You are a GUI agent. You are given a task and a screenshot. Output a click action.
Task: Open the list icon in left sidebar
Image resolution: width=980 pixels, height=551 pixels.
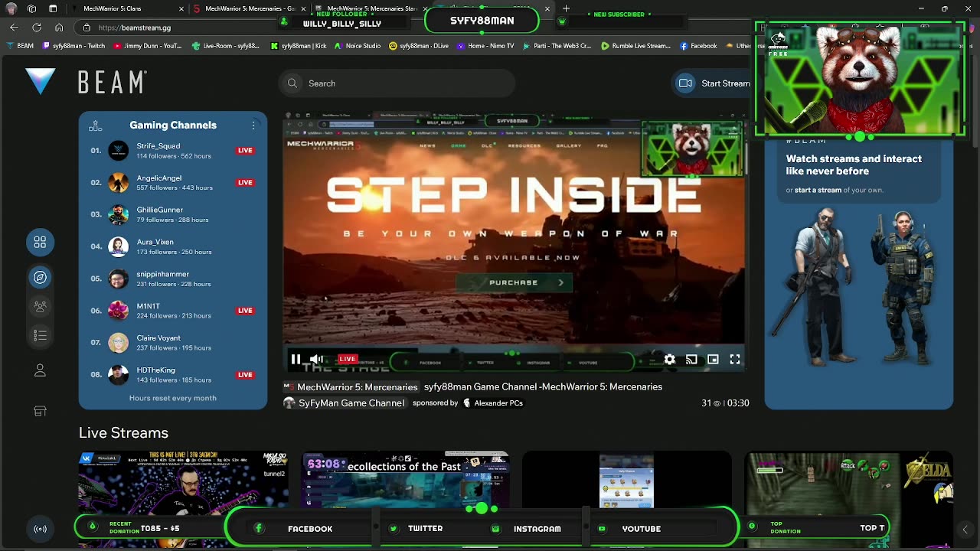pos(40,335)
